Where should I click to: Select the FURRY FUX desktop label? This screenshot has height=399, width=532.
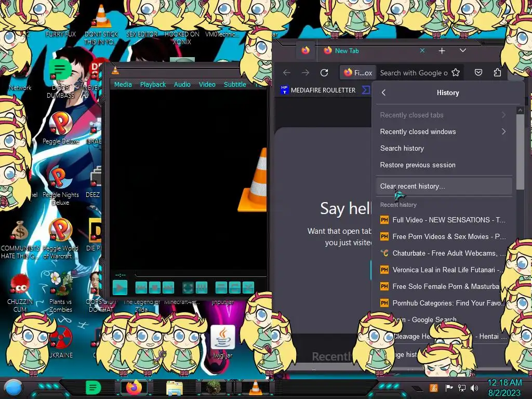(61, 34)
